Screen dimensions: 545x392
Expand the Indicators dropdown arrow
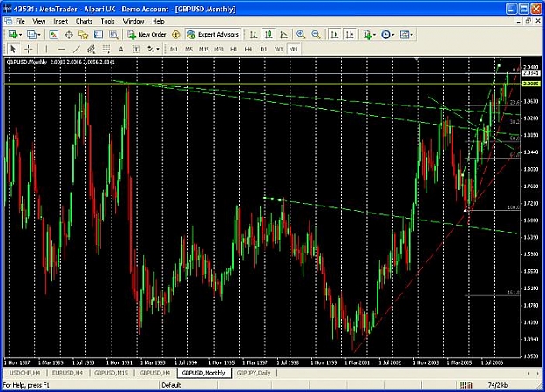click(375, 35)
